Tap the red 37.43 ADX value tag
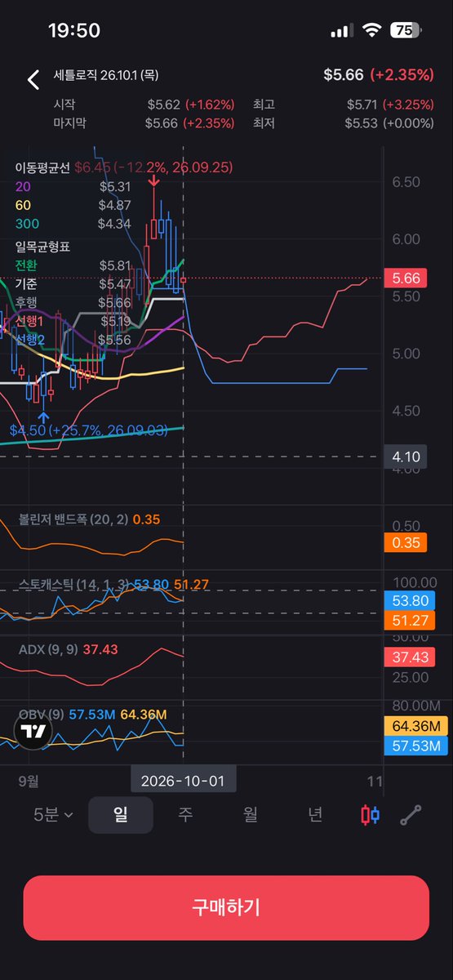The height and width of the screenshot is (980, 453). pos(410,657)
